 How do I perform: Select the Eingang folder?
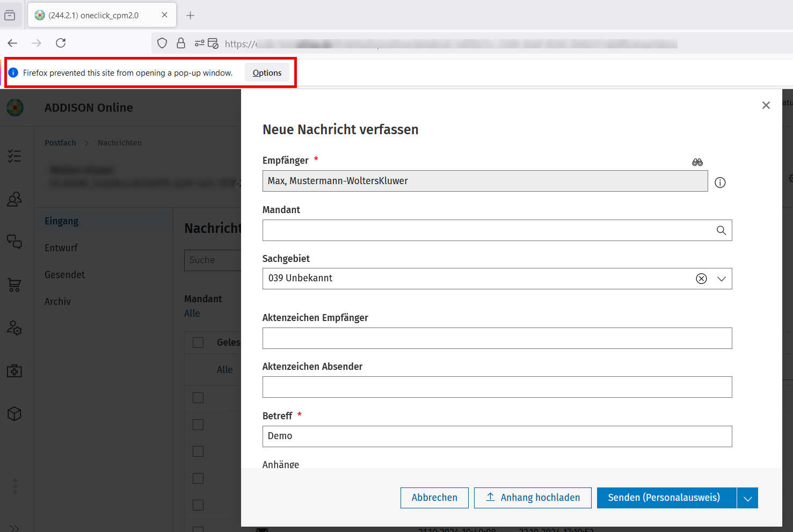(x=61, y=221)
